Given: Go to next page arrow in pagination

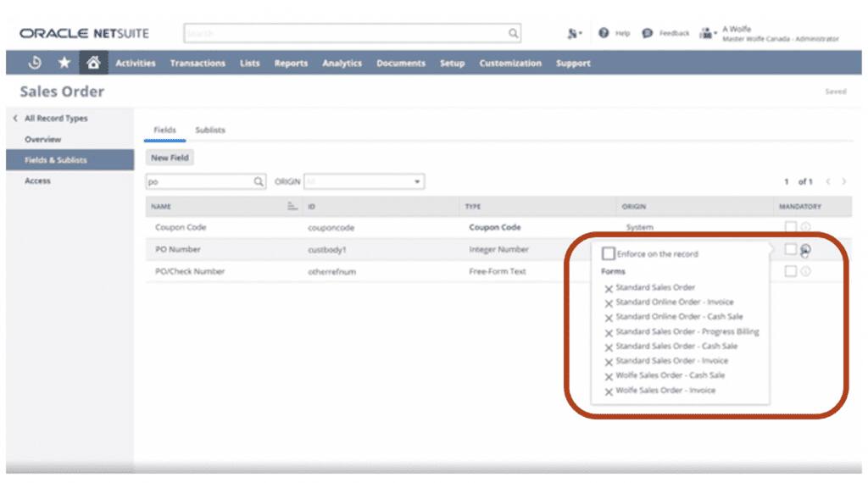Looking at the screenshot, I should click(x=843, y=181).
